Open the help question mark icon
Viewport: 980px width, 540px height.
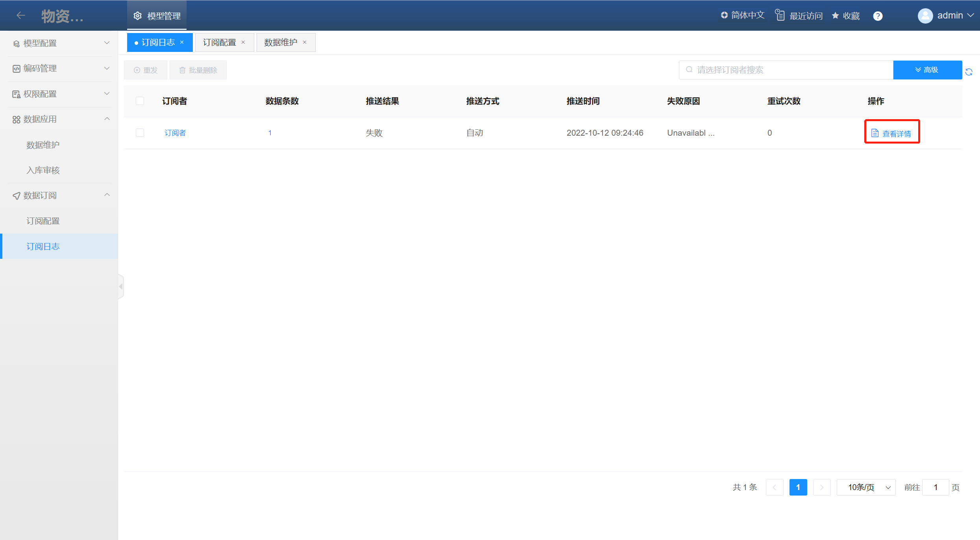coord(877,16)
